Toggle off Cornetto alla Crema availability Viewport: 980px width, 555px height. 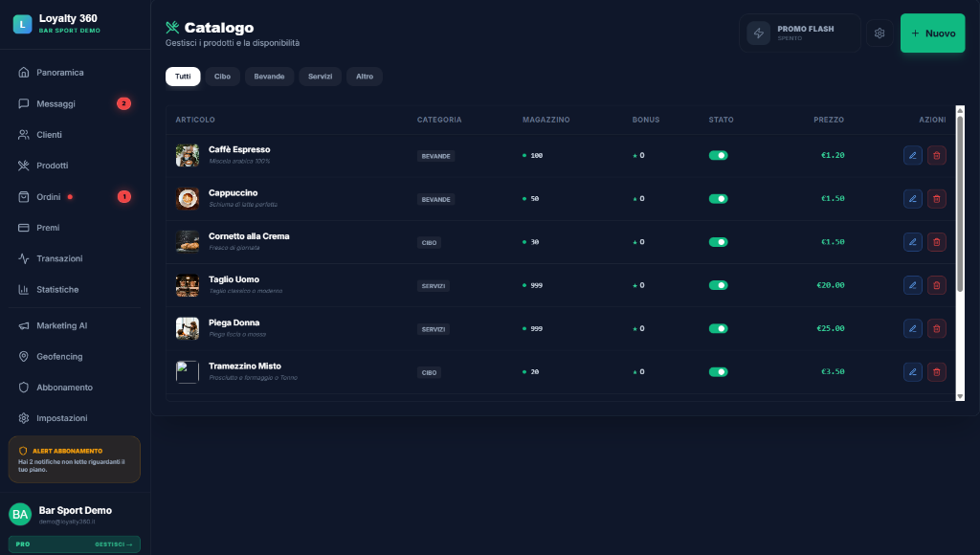(718, 242)
